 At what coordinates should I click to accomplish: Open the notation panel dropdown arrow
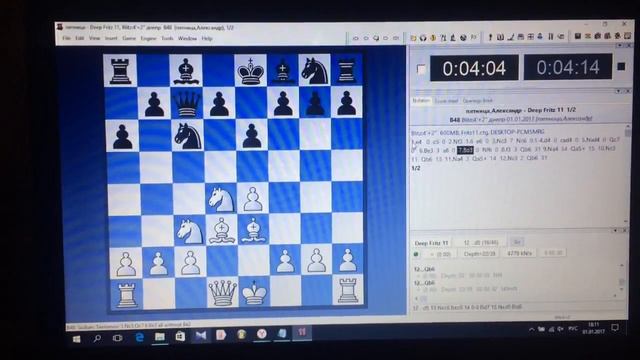click(618, 91)
